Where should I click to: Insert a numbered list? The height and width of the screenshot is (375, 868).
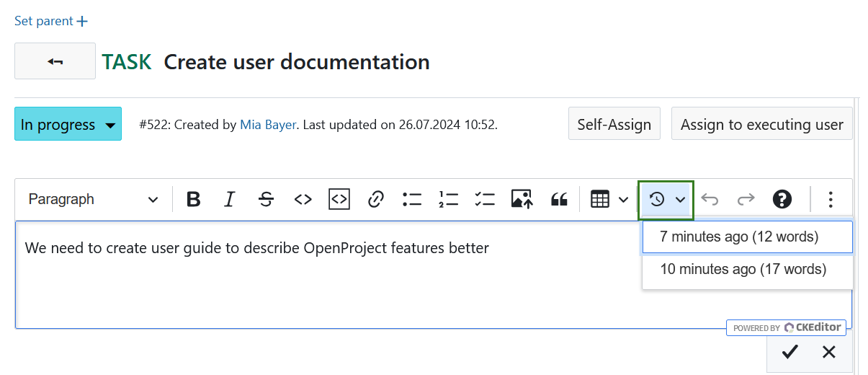click(x=448, y=200)
